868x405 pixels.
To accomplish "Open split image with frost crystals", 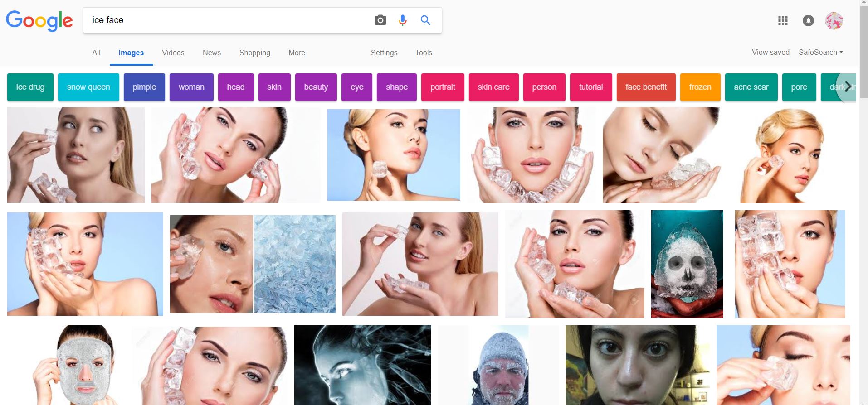I will [x=253, y=264].
